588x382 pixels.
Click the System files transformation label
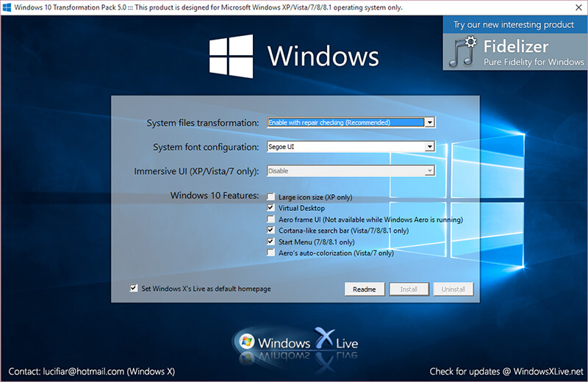[x=203, y=123]
